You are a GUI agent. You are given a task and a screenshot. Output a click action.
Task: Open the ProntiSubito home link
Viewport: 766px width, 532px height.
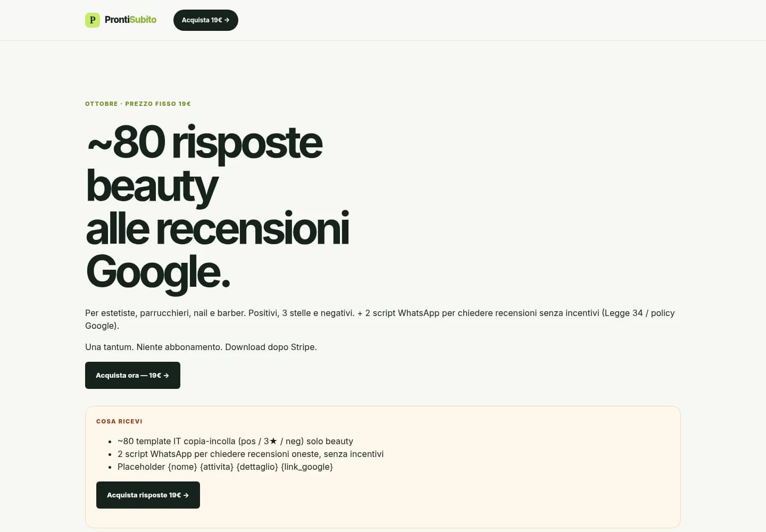coord(121,20)
